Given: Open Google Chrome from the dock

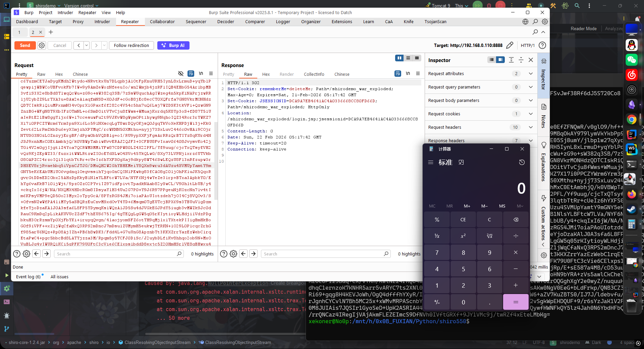Looking at the screenshot, I should tap(632, 119).
